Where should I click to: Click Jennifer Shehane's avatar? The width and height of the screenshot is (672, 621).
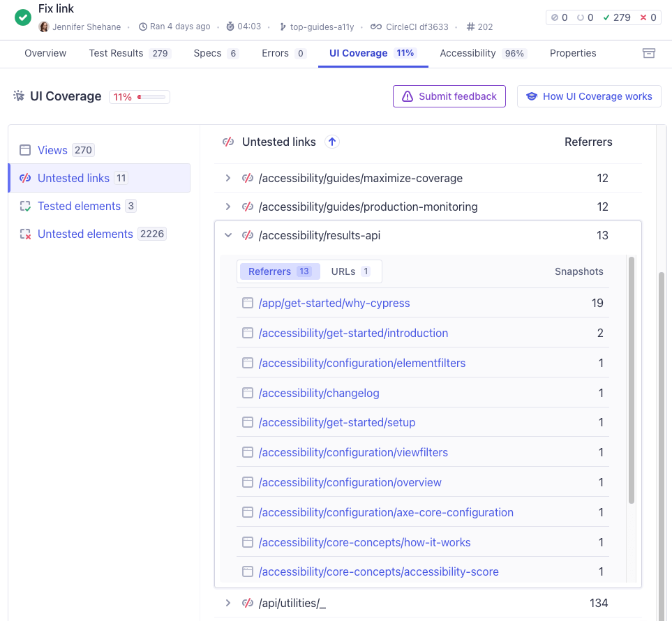44,27
